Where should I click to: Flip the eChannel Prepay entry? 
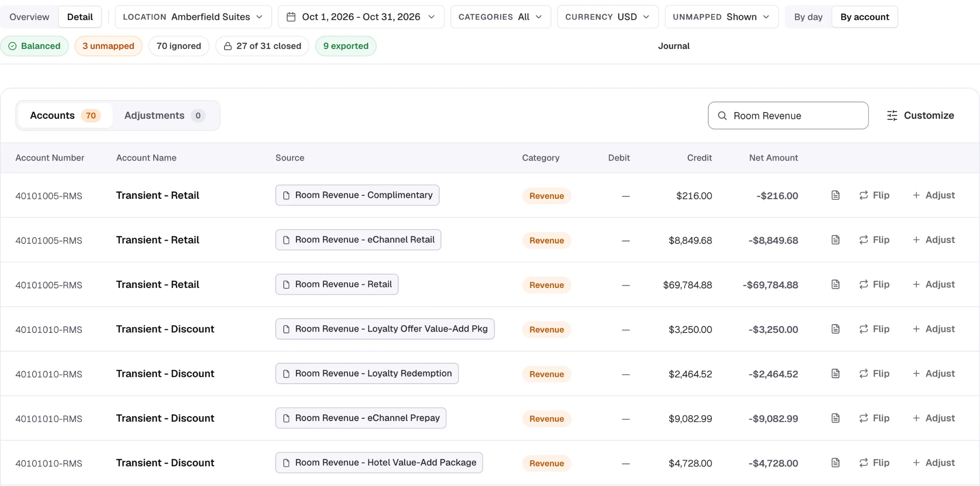pos(874,418)
